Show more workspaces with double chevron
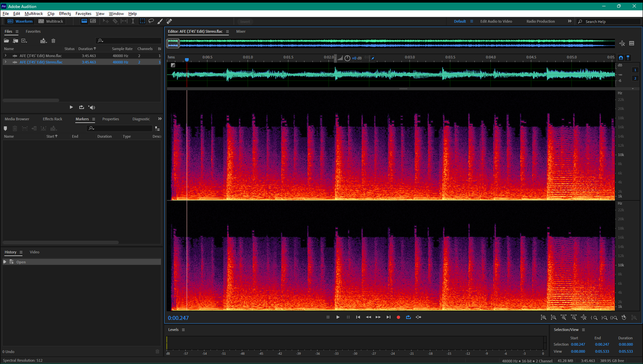The image size is (643, 364). click(x=570, y=22)
